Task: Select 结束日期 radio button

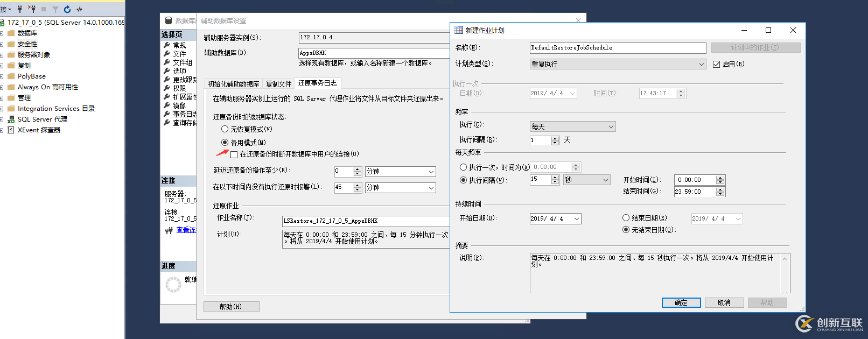Action: point(626,218)
